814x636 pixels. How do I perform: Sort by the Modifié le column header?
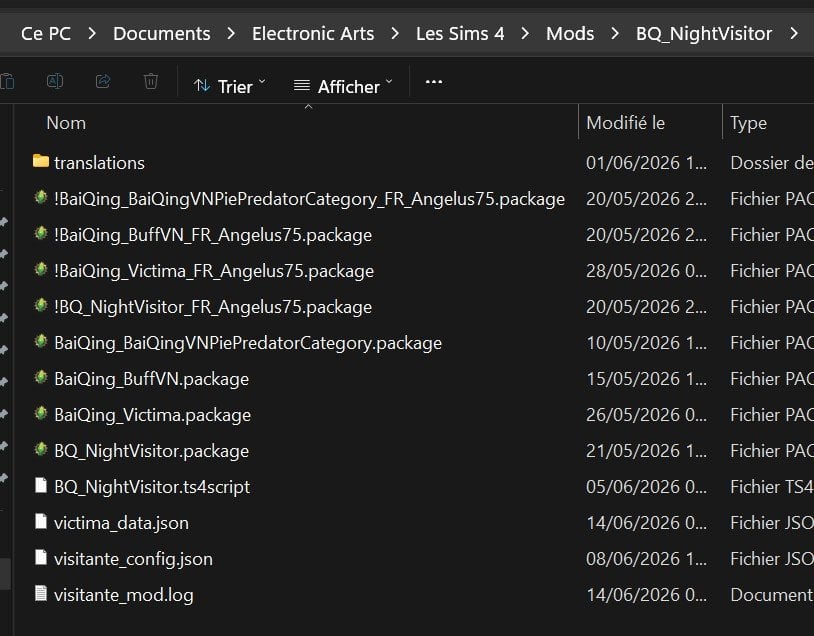pyautogui.click(x=626, y=123)
